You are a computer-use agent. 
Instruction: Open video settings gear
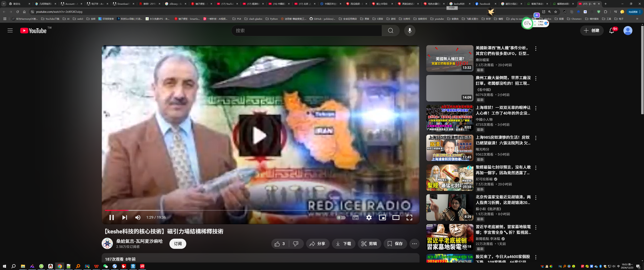[369, 217]
